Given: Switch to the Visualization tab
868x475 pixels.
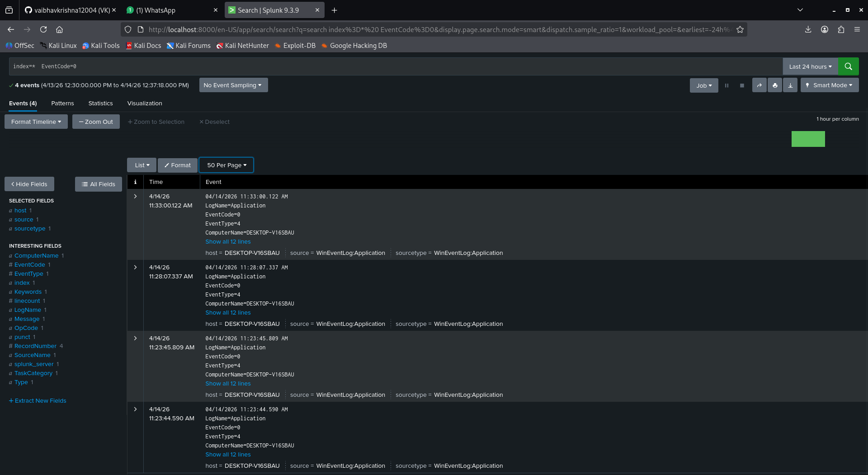Looking at the screenshot, I should (x=144, y=103).
